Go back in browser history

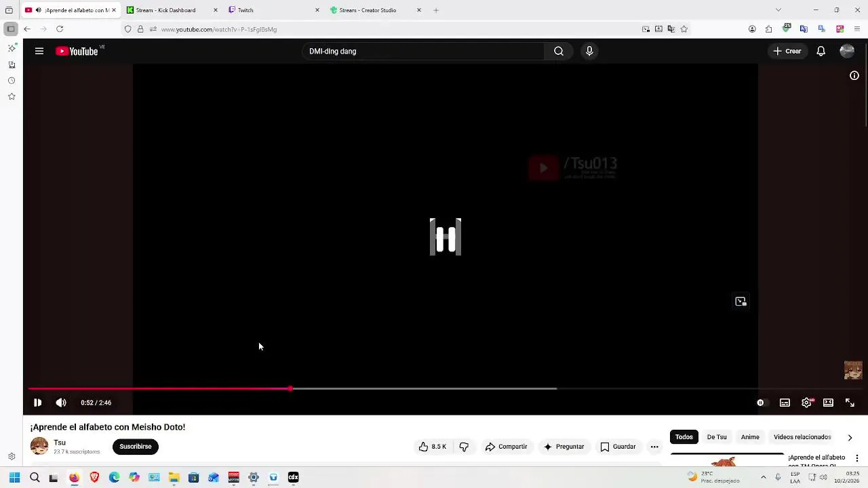pyautogui.click(x=26, y=29)
